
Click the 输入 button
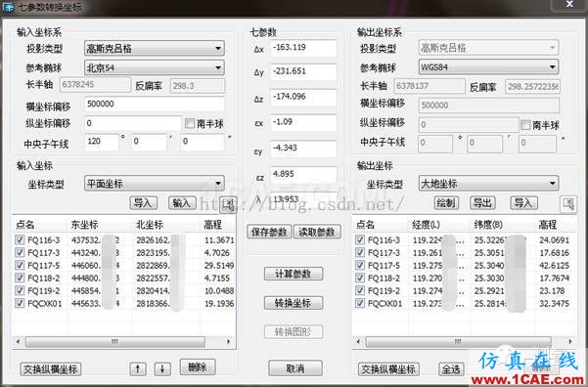click(182, 203)
